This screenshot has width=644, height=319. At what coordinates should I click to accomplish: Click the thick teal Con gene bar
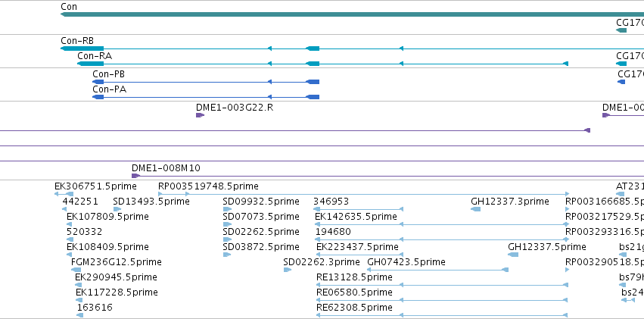(x=352, y=14)
